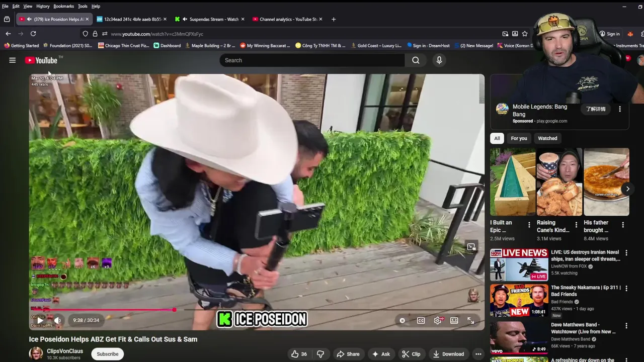Open the His father brought short
The width and height of the screenshot is (644, 362).
tap(606, 182)
